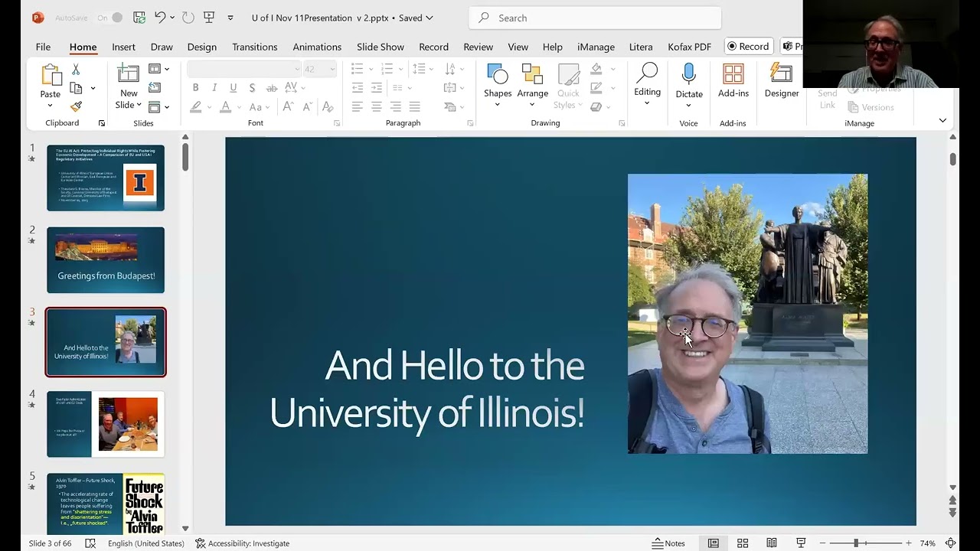Click Accessibility: Investigate in status bar

[x=242, y=543]
